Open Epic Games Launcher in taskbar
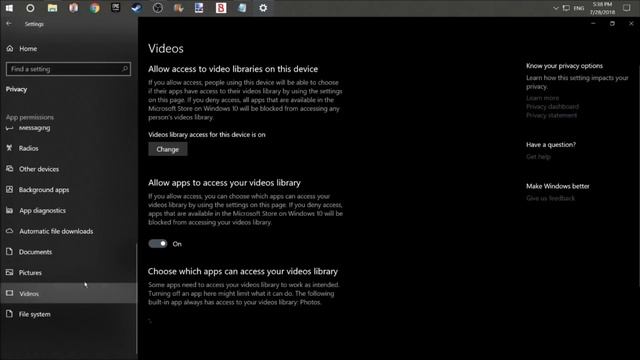Image resolution: width=640 pixels, height=360 pixels. [x=116, y=8]
